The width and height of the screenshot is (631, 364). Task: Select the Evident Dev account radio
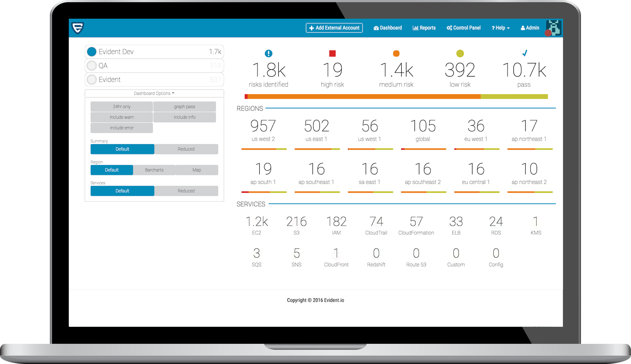tap(92, 51)
